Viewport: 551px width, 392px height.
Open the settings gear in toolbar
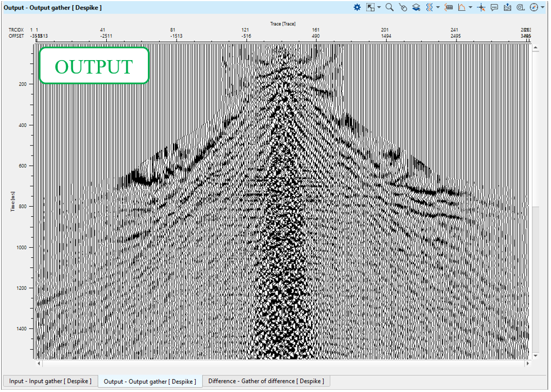tap(357, 7)
